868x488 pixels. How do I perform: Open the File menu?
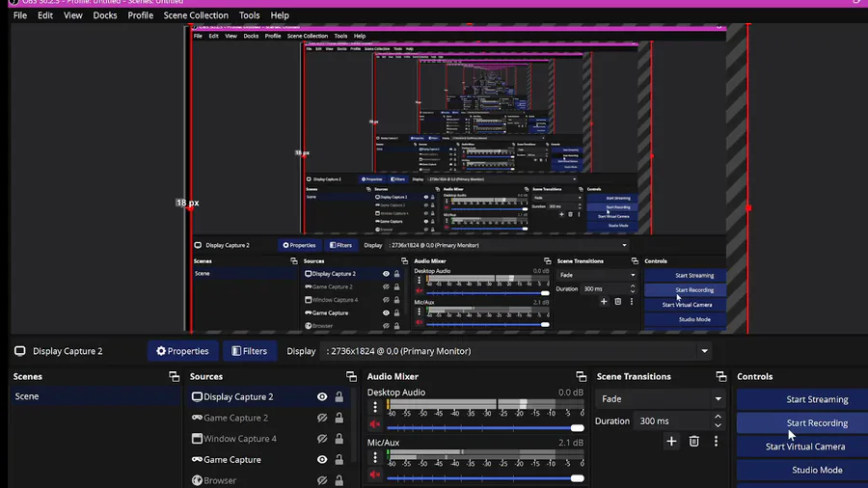(20, 15)
